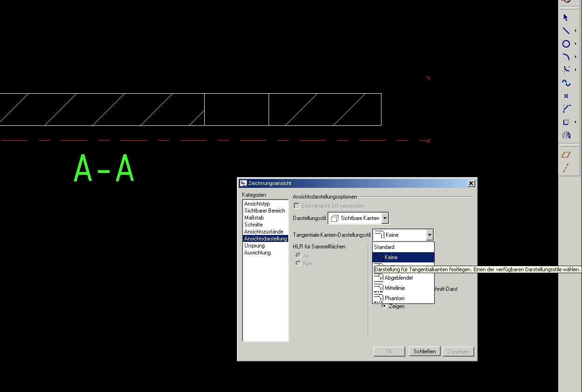This screenshot has width=582, height=392.
Task: Select the Ja radio button
Action: 298,255
